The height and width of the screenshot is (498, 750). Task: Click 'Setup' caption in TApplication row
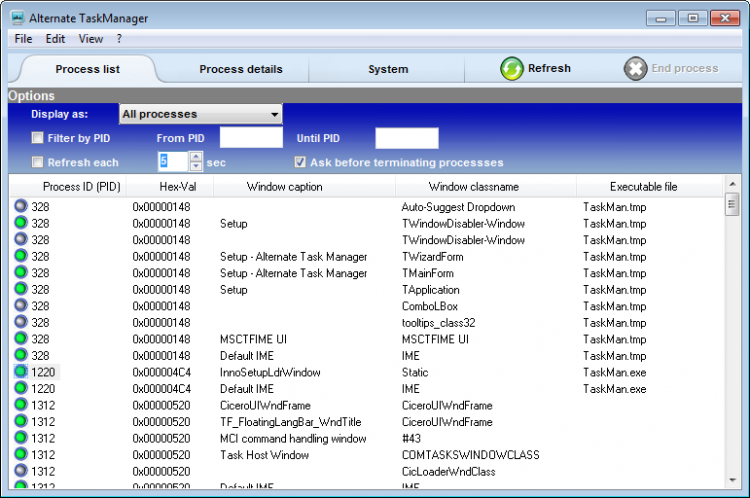tap(233, 289)
